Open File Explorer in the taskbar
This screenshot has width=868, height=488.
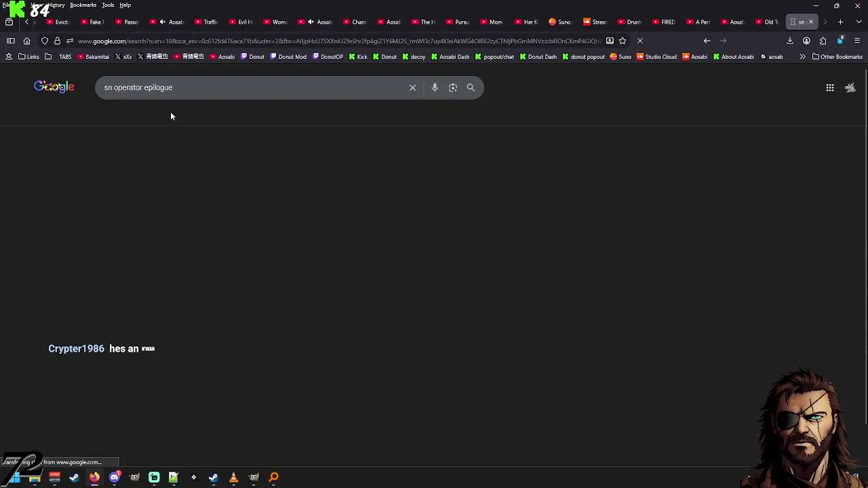point(35,477)
